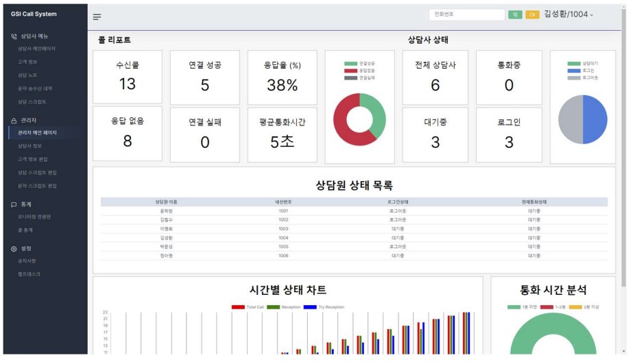
Task: Click the 연결 실패 0 card
Action: pyautogui.click(x=205, y=135)
